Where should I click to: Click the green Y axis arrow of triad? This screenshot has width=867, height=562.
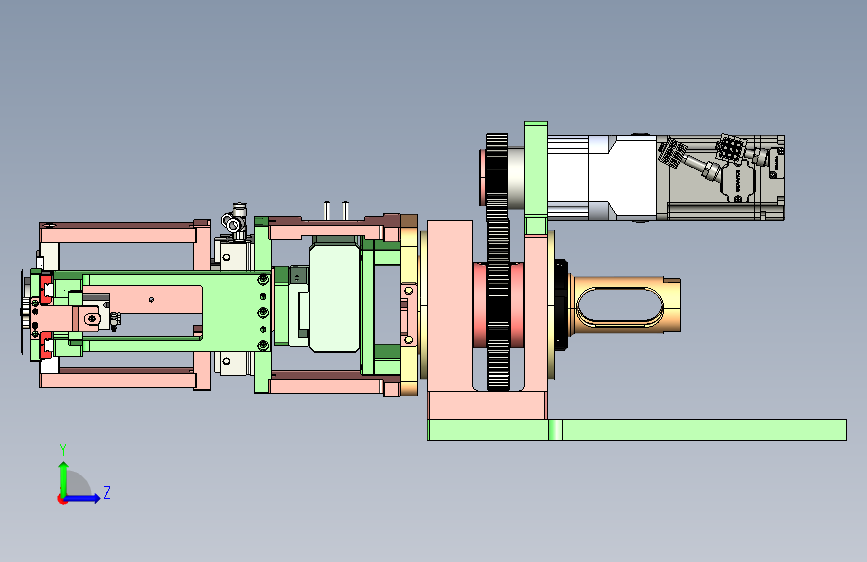click(63, 478)
